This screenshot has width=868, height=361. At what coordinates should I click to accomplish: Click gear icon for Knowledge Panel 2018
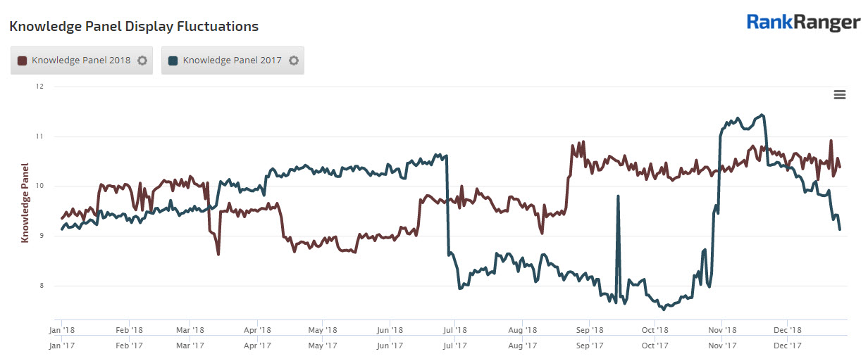tap(142, 61)
